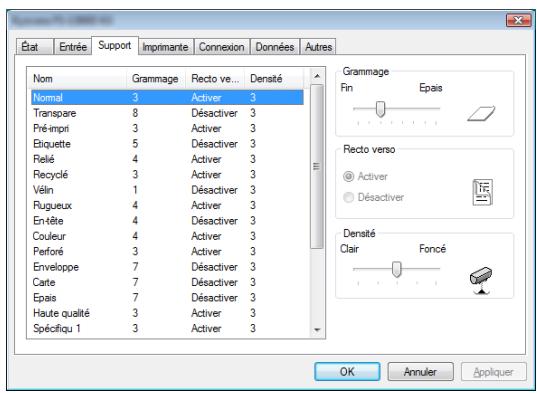Screen dimensions: 537x393
Task: Select the Enveloppe media row
Action: point(167,267)
